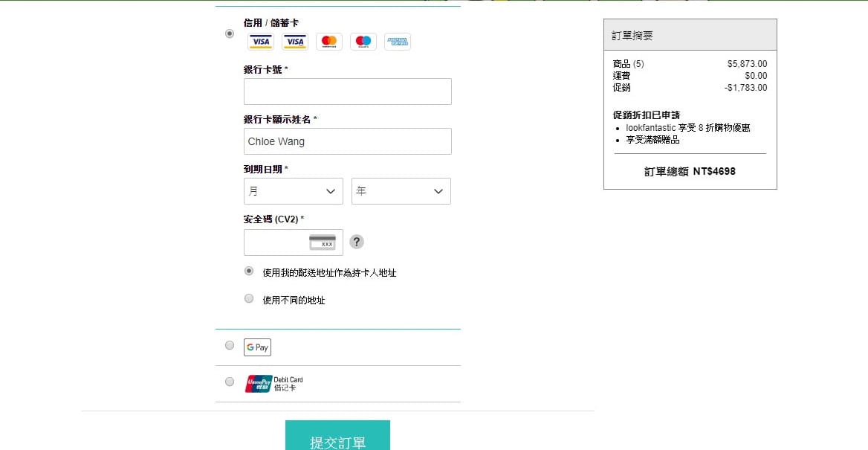The width and height of the screenshot is (868, 450).
Task: Select 使用不同的地址 option
Action: (249, 298)
